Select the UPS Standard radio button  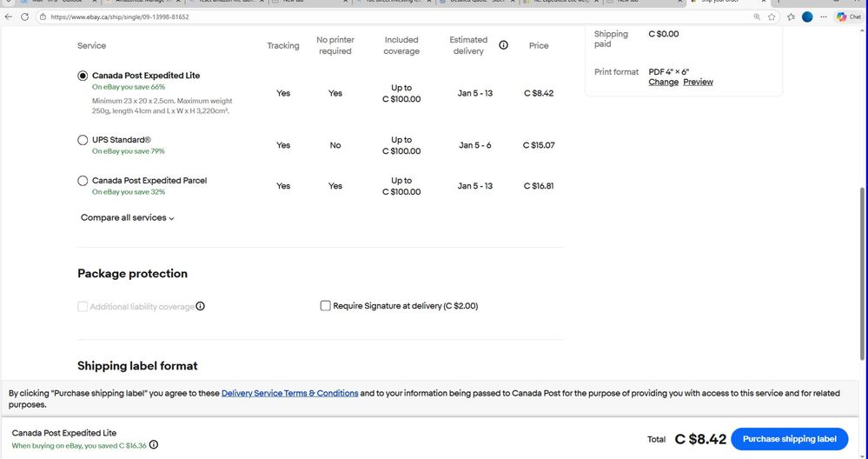coord(83,140)
